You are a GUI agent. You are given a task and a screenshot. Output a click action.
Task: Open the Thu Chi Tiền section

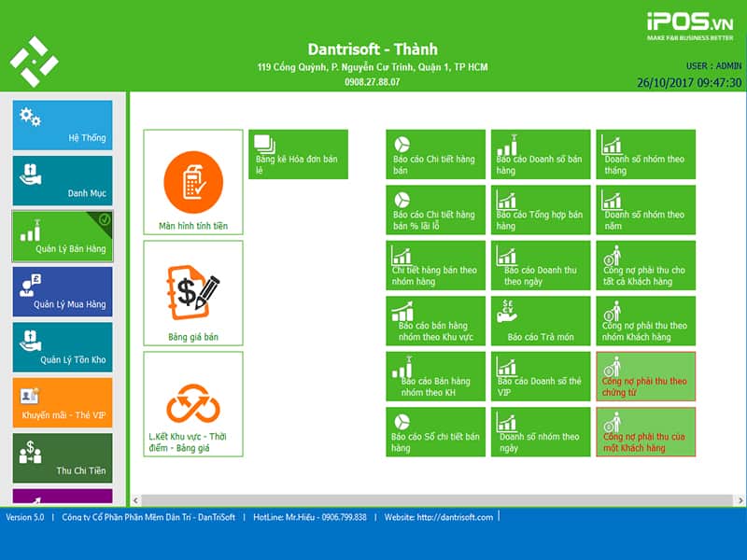63,457
